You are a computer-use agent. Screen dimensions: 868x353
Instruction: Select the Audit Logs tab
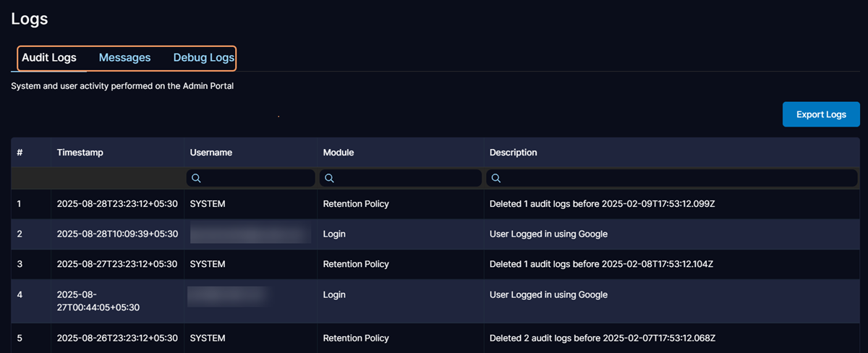coord(49,58)
